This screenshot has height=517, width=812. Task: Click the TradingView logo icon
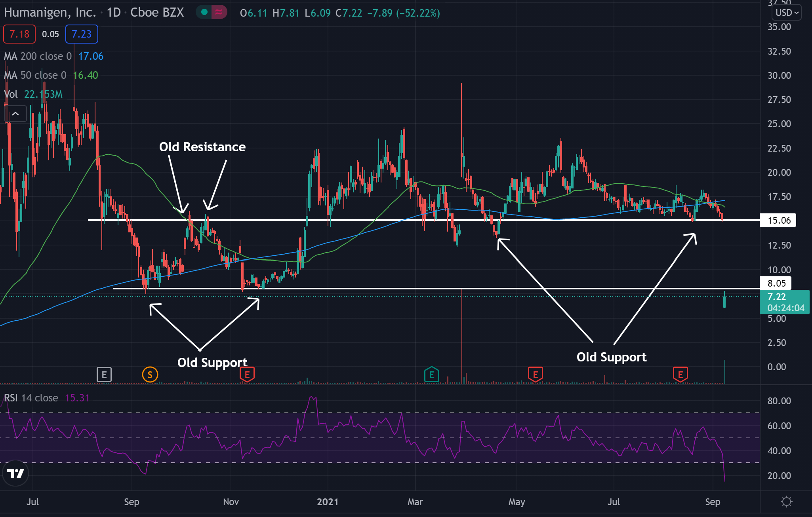[x=15, y=473]
